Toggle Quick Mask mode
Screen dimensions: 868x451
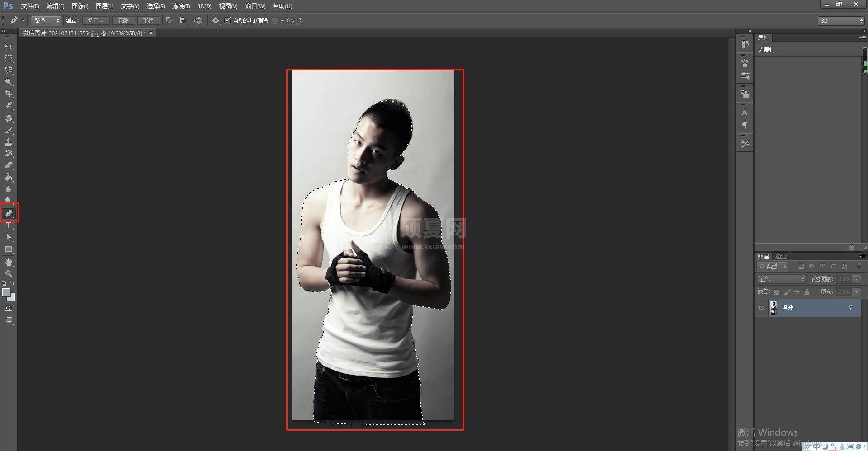pyautogui.click(x=9, y=308)
